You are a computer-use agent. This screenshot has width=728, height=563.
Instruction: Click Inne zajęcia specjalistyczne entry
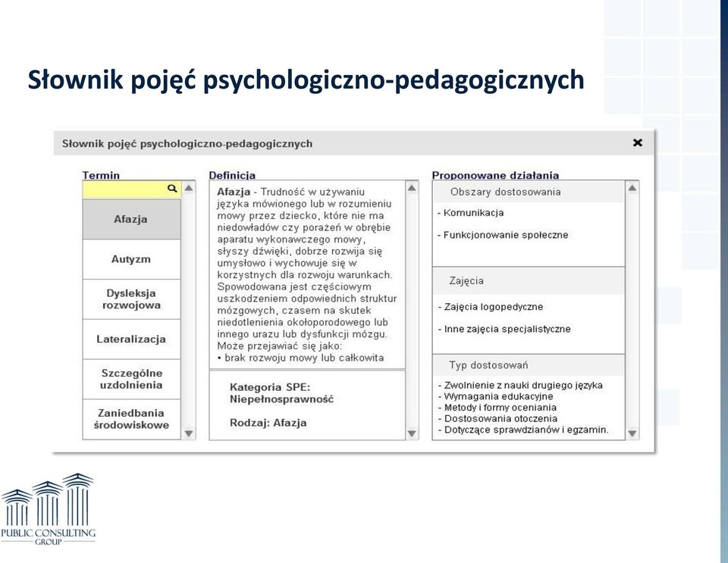click(505, 330)
